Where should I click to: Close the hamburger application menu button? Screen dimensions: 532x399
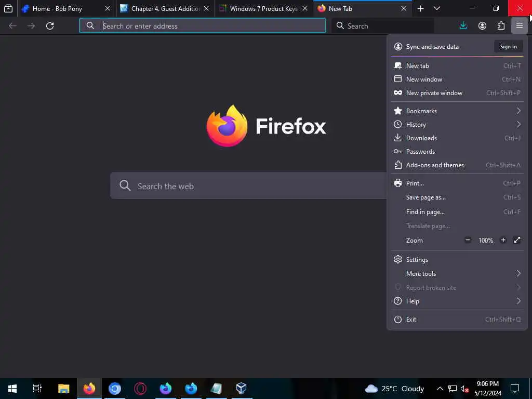(520, 26)
